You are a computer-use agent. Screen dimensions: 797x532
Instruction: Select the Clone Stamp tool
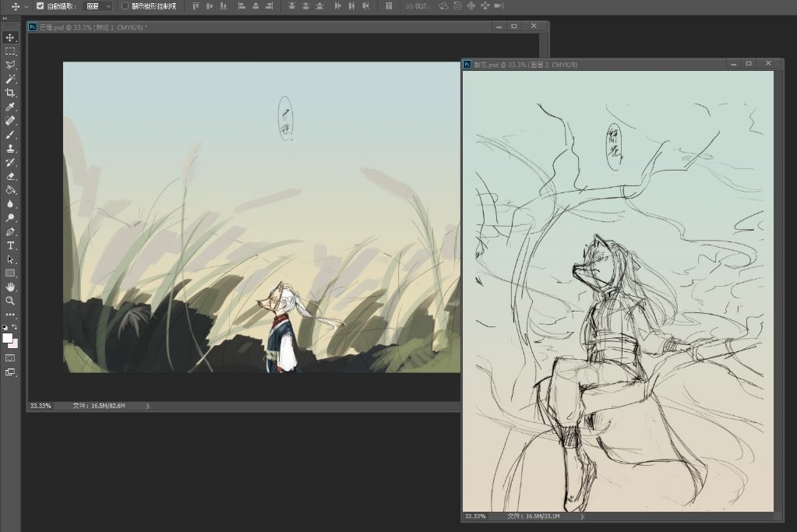[x=10, y=148]
